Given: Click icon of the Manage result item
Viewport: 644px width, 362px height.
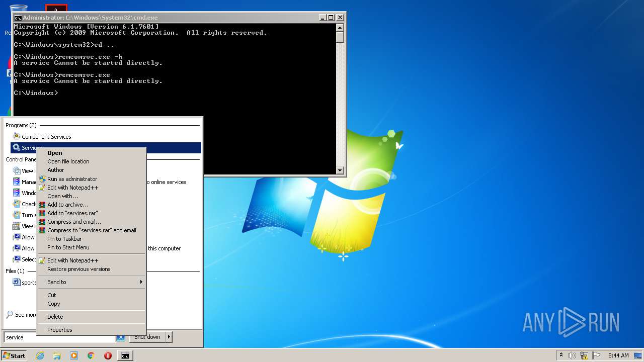Looking at the screenshot, I should point(16,182).
